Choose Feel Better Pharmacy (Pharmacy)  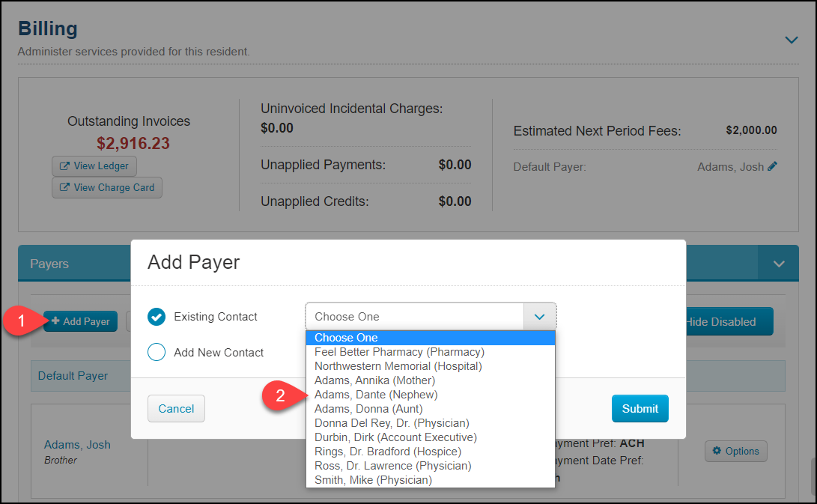point(431,352)
